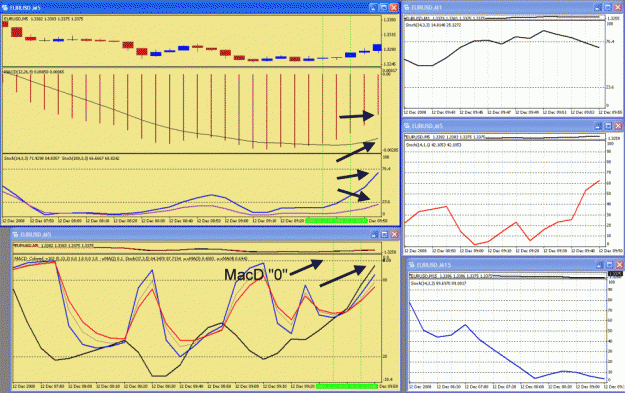The width and height of the screenshot is (625, 393).
Task: Close the red-line EURUSD,M5 window
Action: pos(618,126)
